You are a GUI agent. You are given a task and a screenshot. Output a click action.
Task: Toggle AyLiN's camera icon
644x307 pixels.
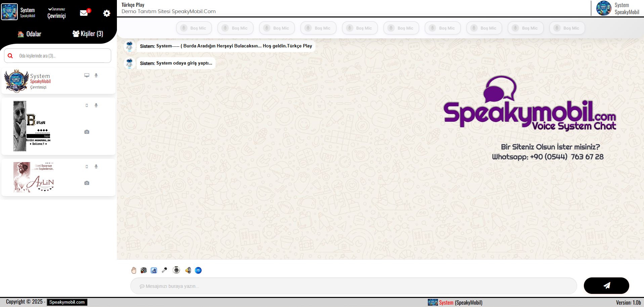tap(87, 183)
